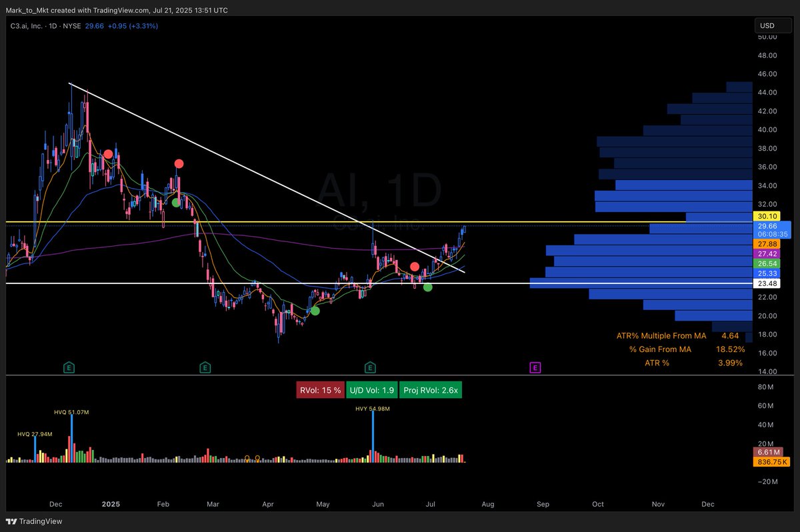Open the green earnings E marker between February and March
Image resolution: width=800 pixels, height=532 pixels.
pyautogui.click(x=205, y=367)
